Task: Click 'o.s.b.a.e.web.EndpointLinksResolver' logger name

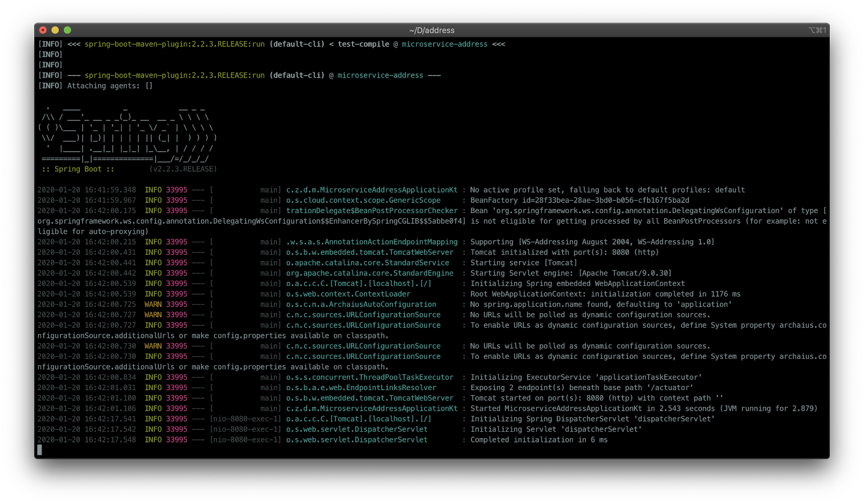Action: pos(361,387)
